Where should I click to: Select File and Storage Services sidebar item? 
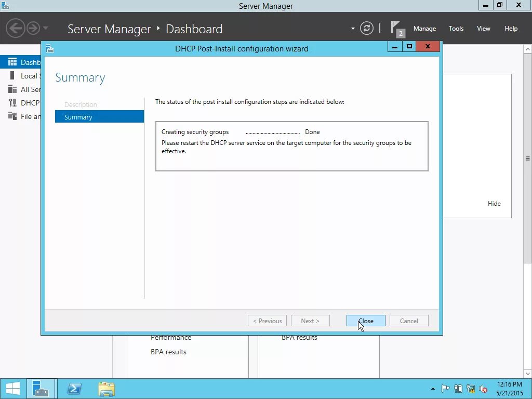pyautogui.click(x=20, y=116)
